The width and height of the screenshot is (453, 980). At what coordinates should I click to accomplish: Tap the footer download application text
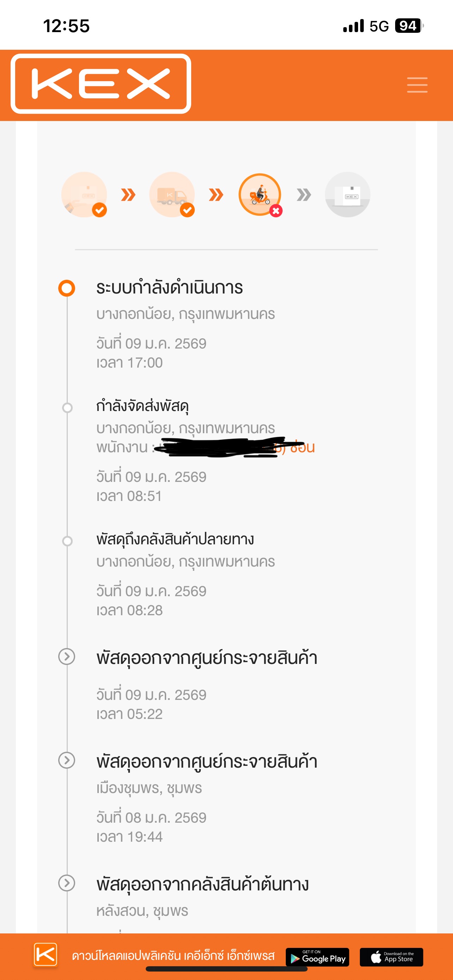click(x=174, y=956)
